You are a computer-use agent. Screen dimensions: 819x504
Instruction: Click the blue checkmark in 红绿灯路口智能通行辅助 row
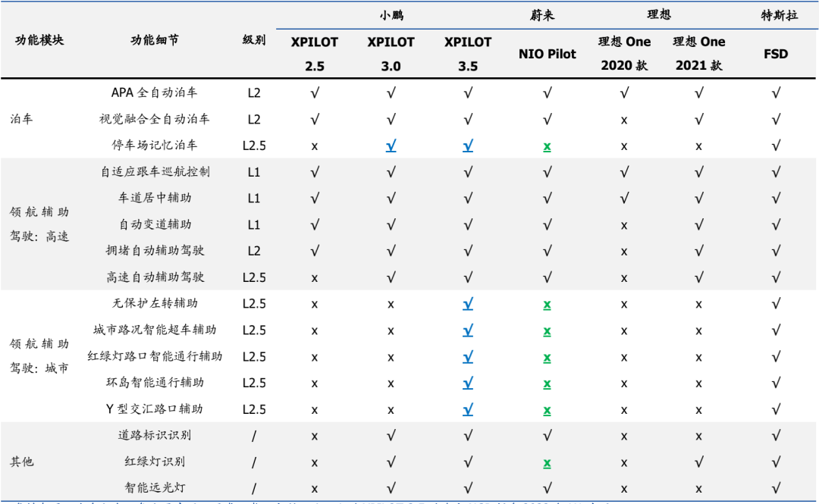click(468, 357)
